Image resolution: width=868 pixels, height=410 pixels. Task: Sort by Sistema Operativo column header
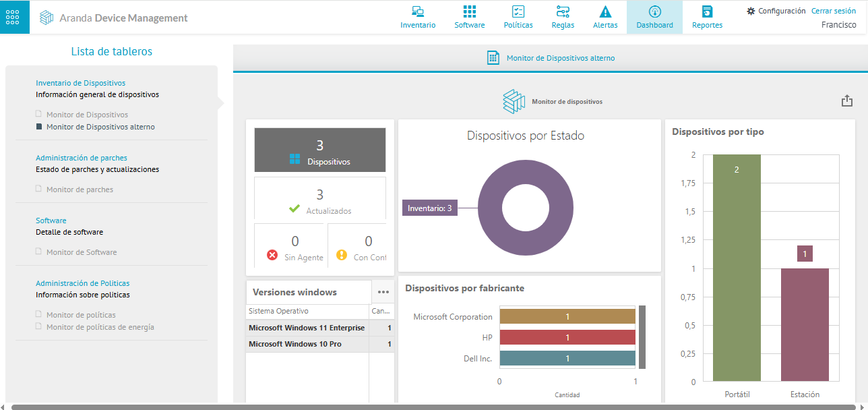pyautogui.click(x=307, y=311)
